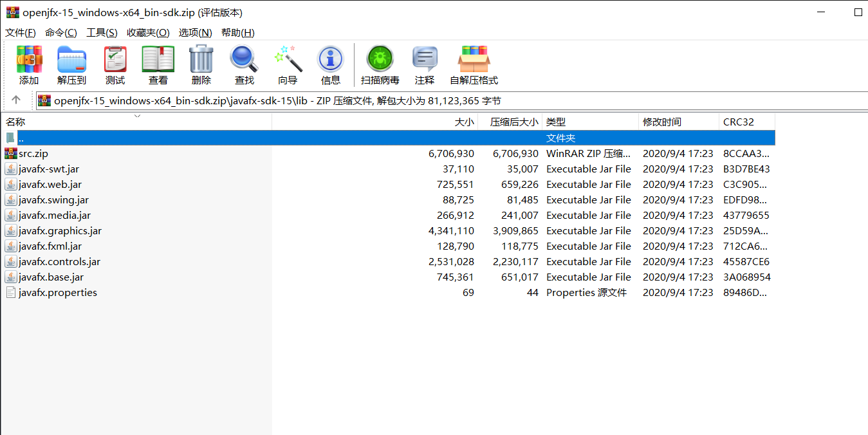
Task: Sort by the 修改时间 column header
Action: tap(679, 122)
